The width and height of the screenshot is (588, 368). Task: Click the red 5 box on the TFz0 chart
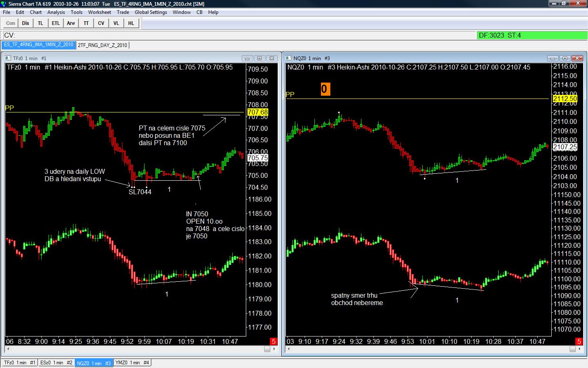point(273,341)
